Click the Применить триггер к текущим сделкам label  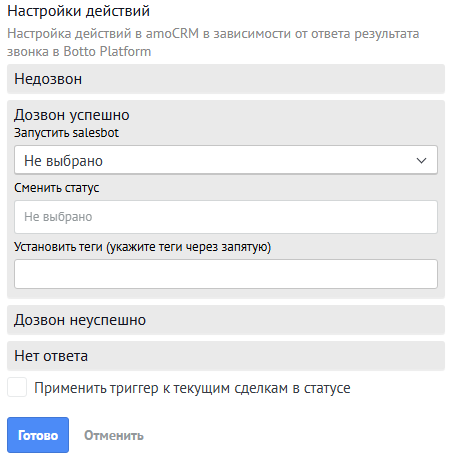tap(192, 388)
